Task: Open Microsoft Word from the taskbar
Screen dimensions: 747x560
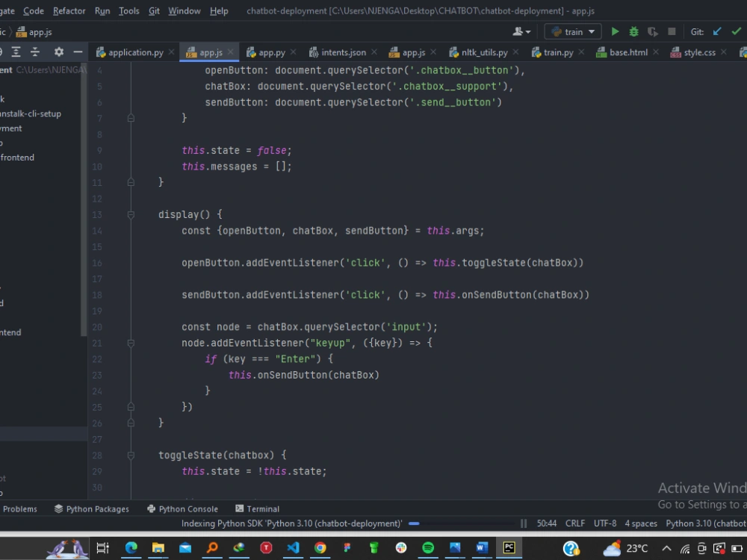Action: 482,547
